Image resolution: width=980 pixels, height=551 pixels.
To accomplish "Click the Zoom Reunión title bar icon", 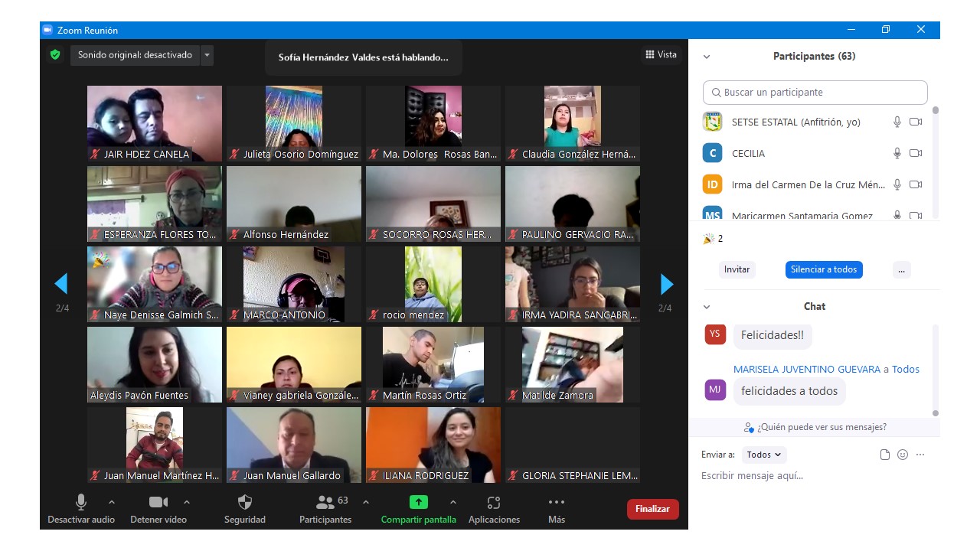I will 47,30.
